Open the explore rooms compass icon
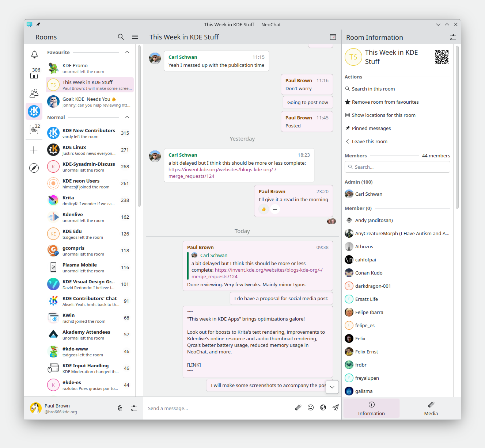The height and width of the screenshot is (448, 485). (34, 168)
